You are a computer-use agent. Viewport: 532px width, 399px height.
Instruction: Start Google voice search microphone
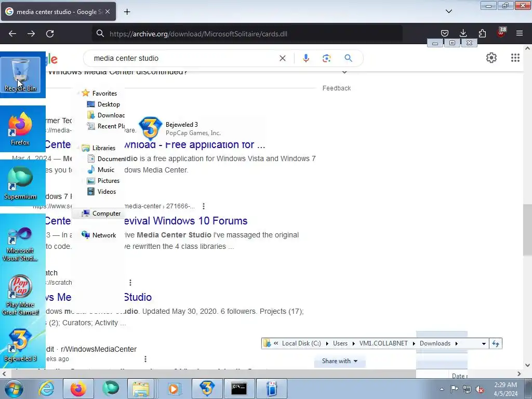pyautogui.click(x=306, y=58)
